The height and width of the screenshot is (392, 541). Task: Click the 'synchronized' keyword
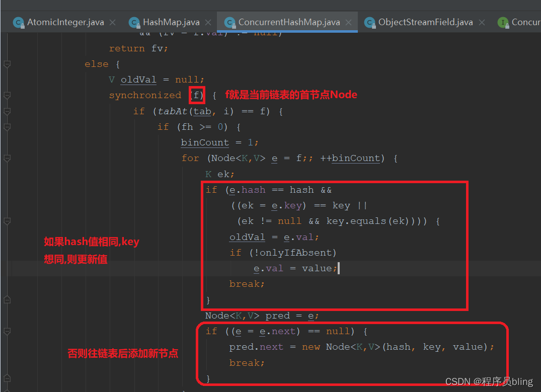click(x=145, y=95)
